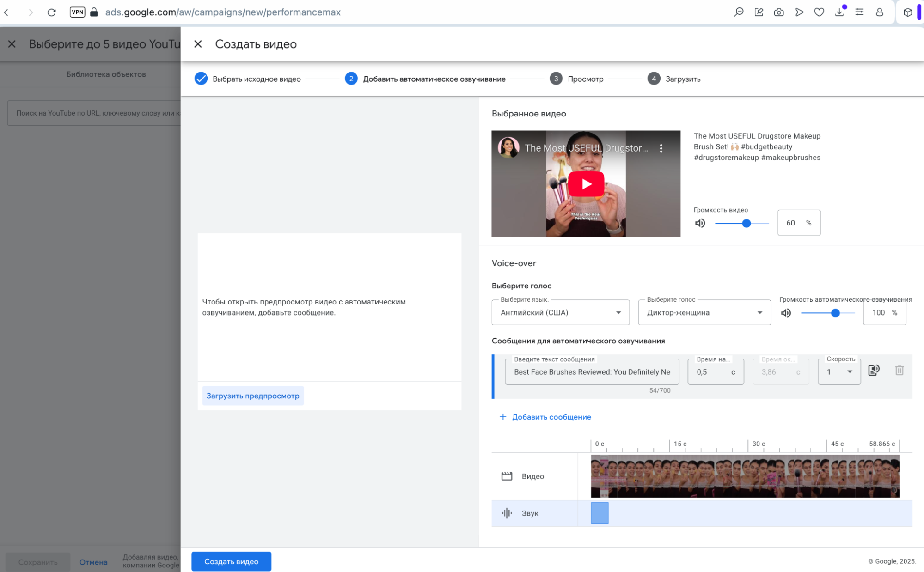
Task: Click the edit page note icon
Action: [x=759, y=12]
